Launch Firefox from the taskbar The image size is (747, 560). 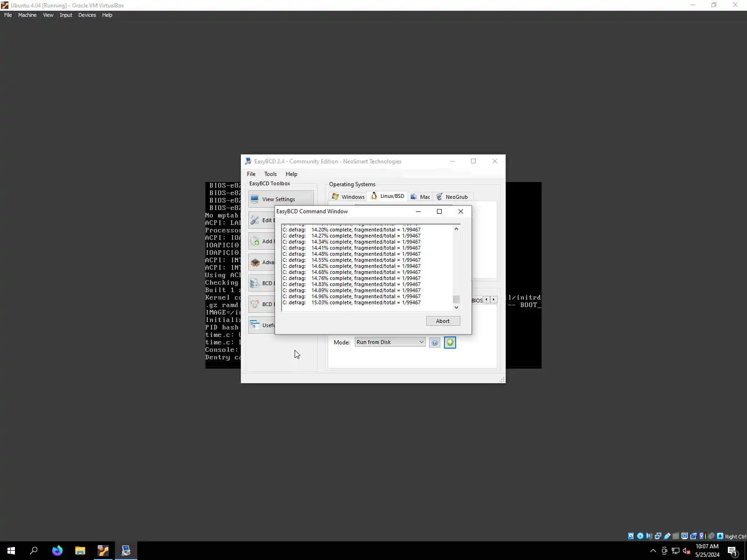pyautogui.click(x=57, y=551)
